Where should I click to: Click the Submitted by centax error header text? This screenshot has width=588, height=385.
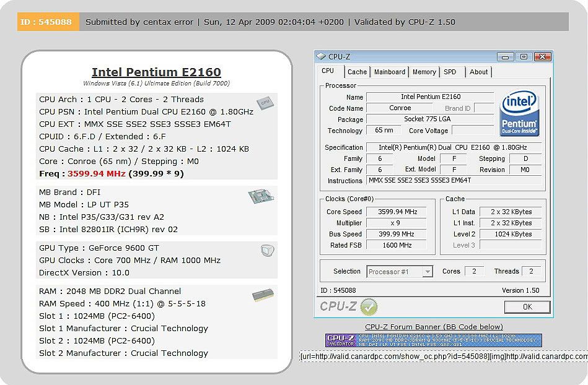coord(139,22)
